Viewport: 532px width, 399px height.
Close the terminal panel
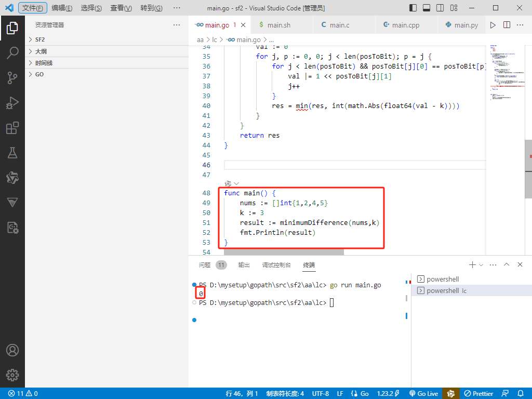(x=520, y=264)
